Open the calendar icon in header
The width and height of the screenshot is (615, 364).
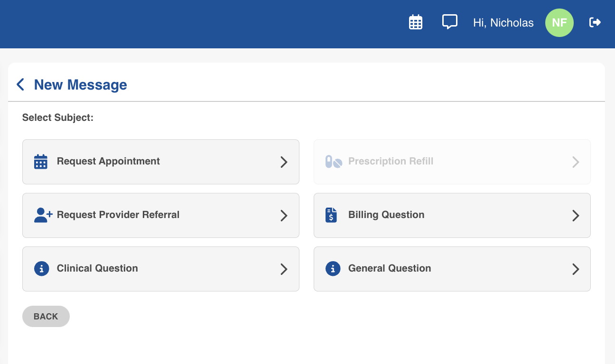(416, 22)
